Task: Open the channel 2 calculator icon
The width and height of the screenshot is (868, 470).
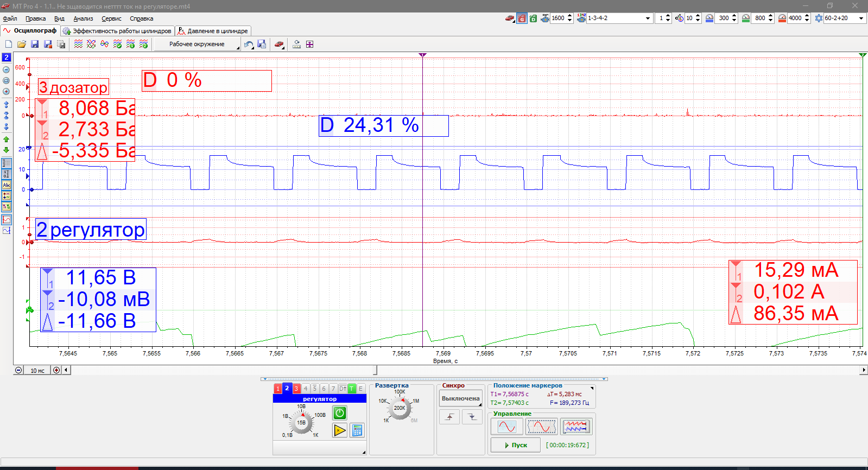Action: 357,430
